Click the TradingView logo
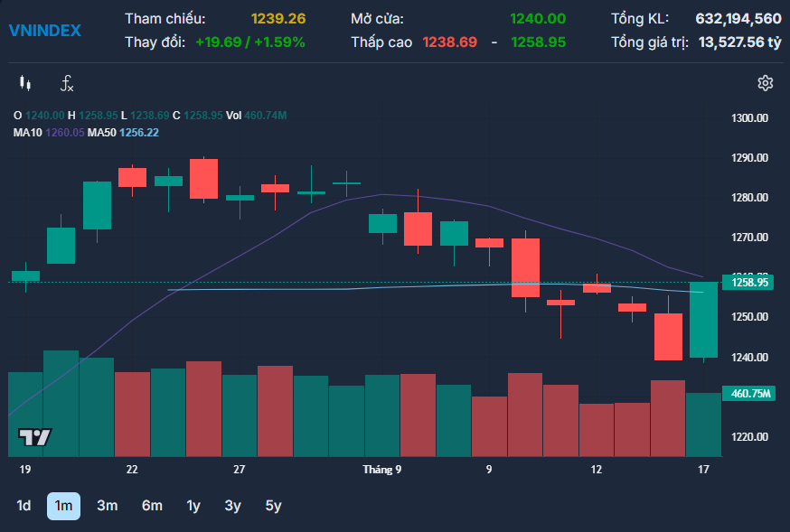This screenshot has width=790, height=532. (x=34, y=437)
